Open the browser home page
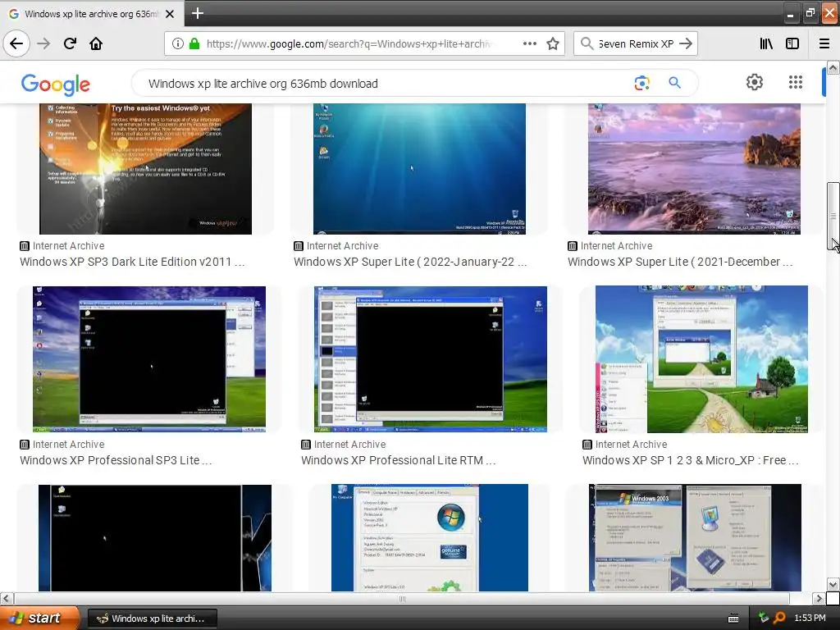This screenshot has width=840, height=630. coord(96,43)
